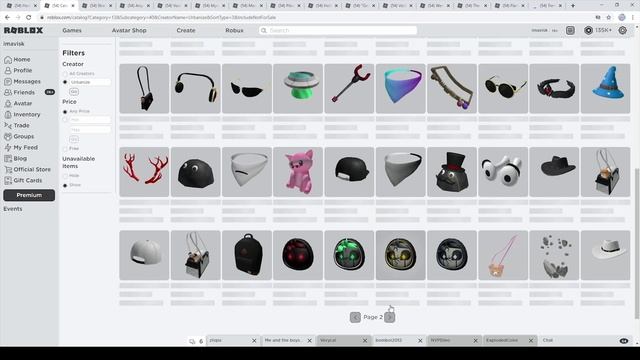Open Gift Cards from the sidebar

pos(23,181)
